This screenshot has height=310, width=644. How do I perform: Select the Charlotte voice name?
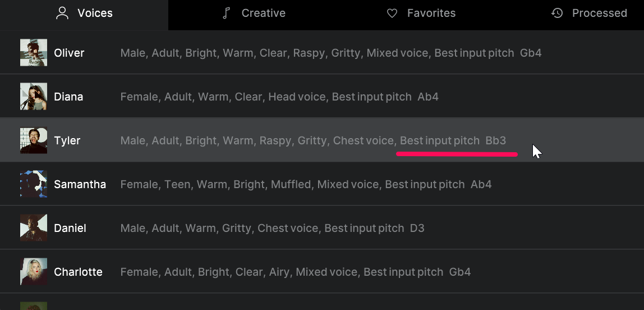coord(78,272)
